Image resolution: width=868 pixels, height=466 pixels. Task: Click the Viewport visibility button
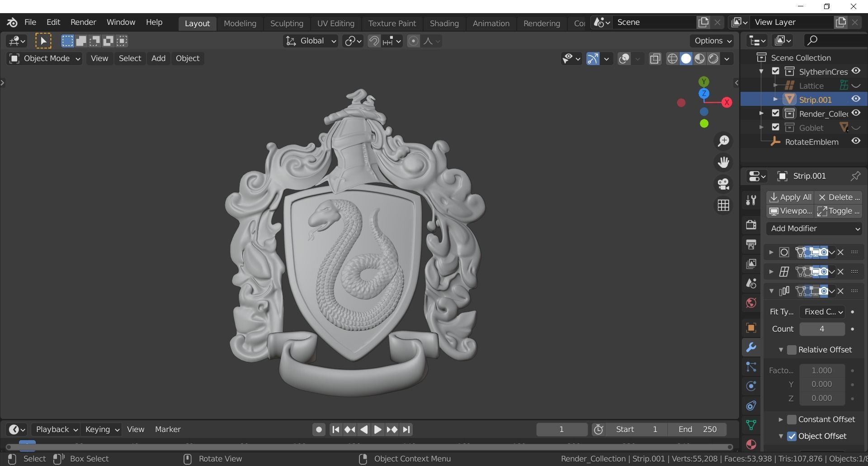pos(790,211)
